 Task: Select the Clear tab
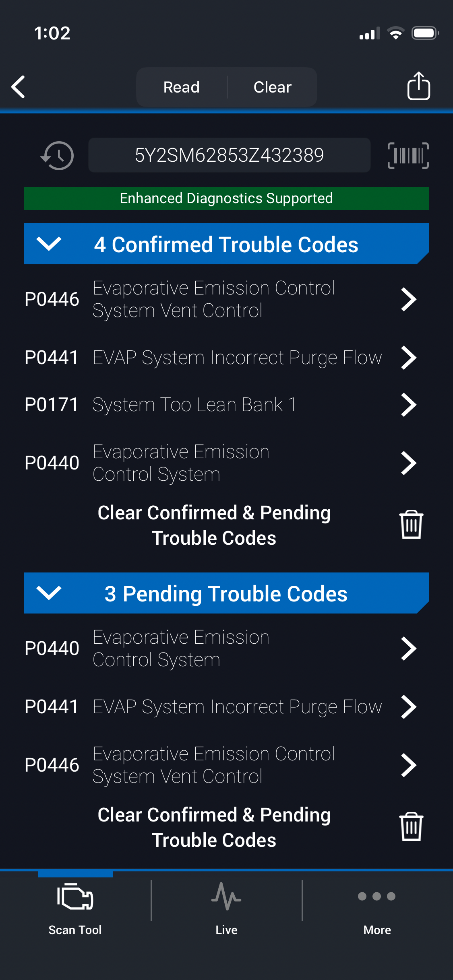pyautogui.click(x=273, y=87)
